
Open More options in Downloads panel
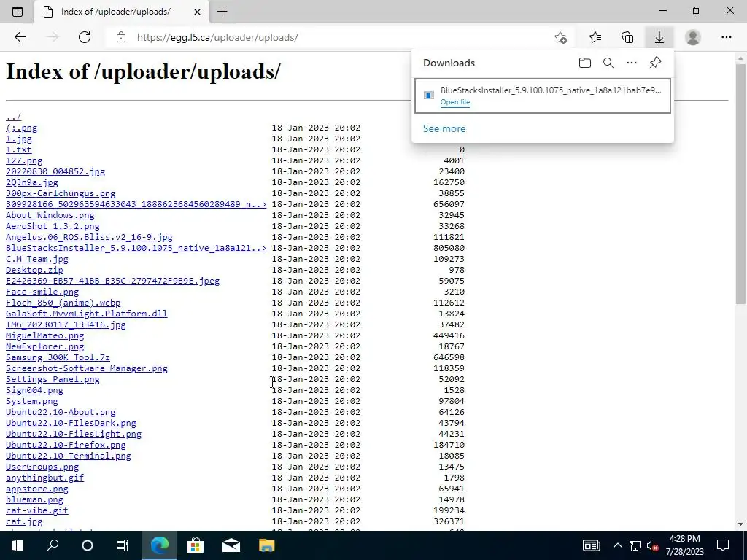(x=632, y=63)
